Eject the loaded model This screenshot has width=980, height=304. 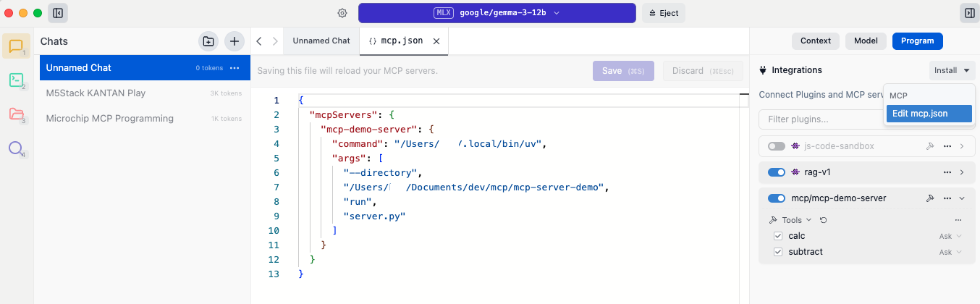[664, 13]
